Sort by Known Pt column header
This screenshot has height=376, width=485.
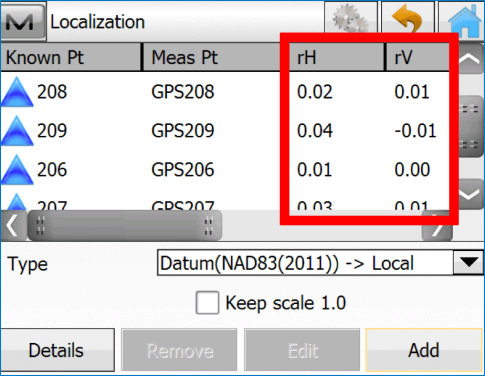pos(71,57)
